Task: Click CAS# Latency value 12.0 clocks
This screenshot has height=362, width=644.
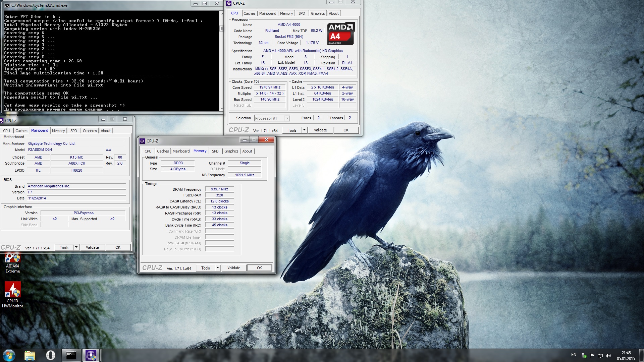Action: [219, 201]
